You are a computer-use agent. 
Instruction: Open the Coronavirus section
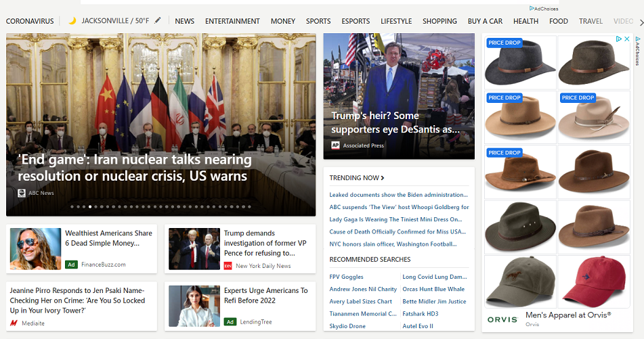coord(30,21)
